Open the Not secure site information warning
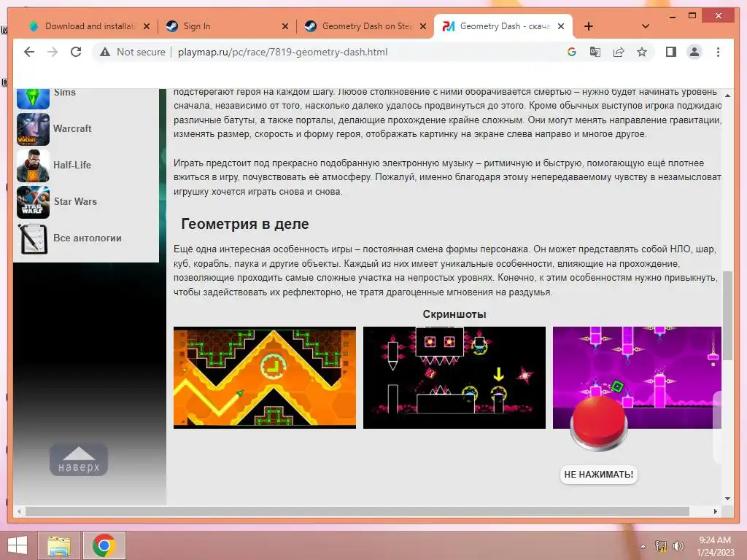 pyautogui.click(x=133, y=52)
